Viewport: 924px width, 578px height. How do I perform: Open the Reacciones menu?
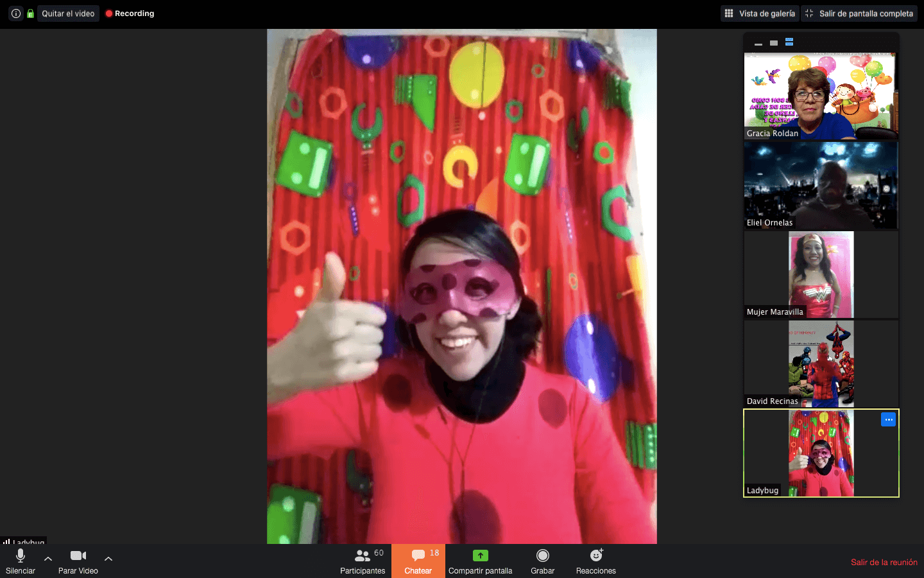tap(596, 561)
